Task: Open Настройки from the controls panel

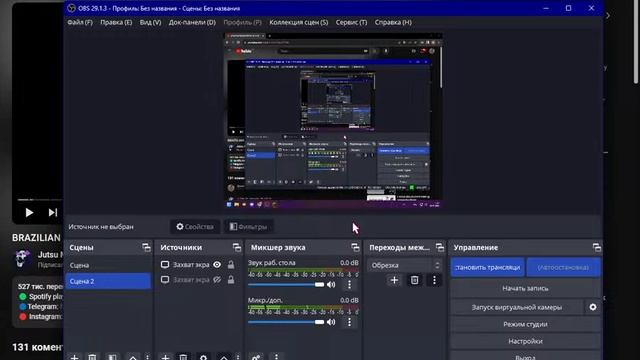Action: pyautogui.click(x=525, y=341)
